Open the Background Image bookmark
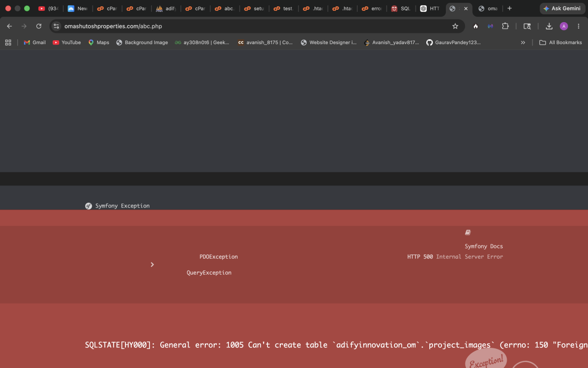The height and width of the screenshot is (368, 588). click(142, 43)
